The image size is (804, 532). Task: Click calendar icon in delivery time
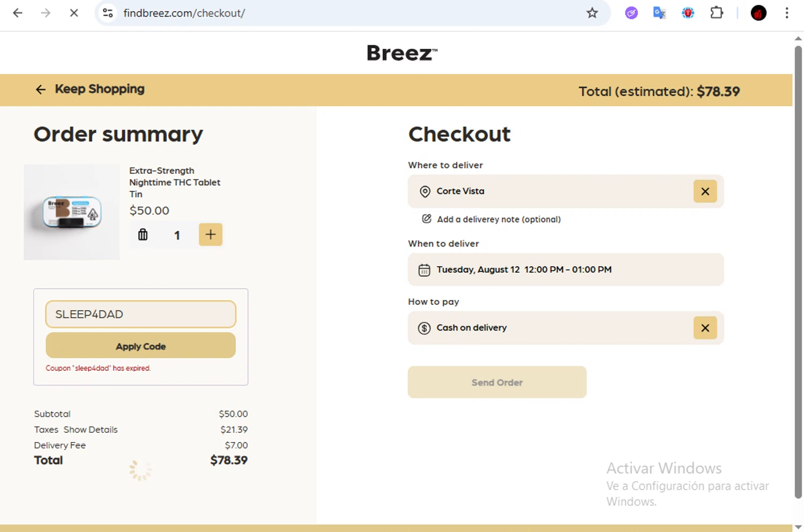(x=424, y=270)
